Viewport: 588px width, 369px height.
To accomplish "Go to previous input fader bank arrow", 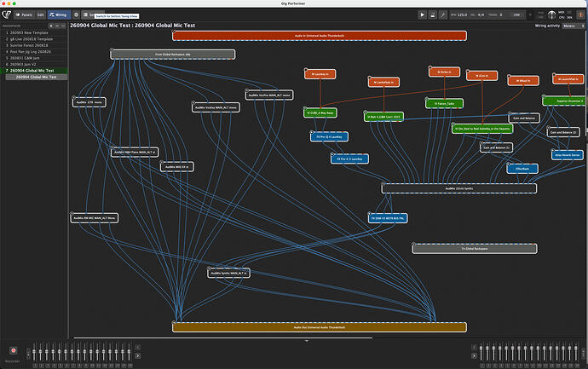I will point(137,347).
